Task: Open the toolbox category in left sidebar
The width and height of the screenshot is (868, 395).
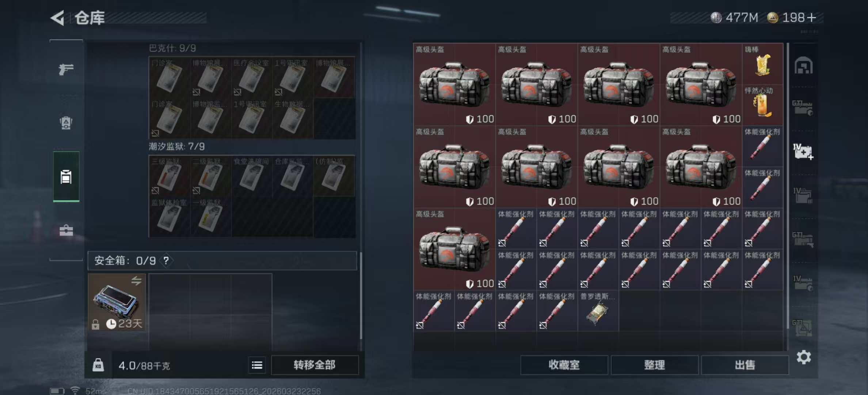Action: tap(66, 230)
